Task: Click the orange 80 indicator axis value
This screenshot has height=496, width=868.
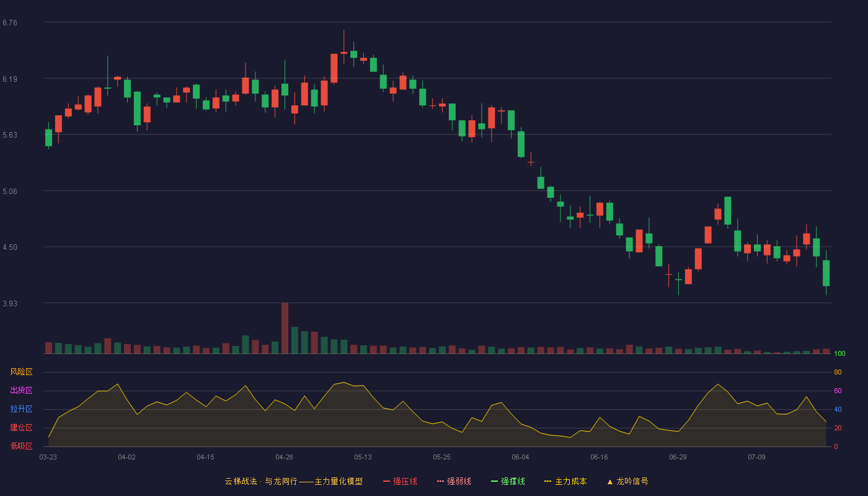Action: (x=838, y=372)
